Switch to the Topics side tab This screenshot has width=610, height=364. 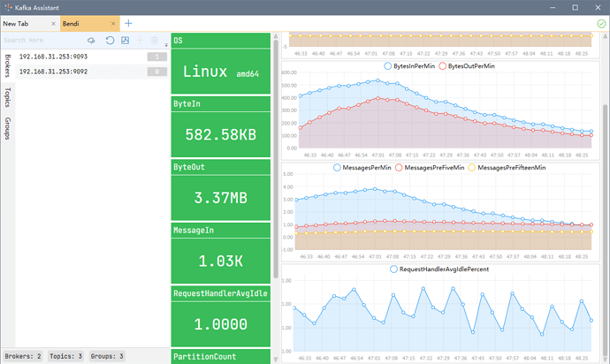click(x=7, y=96)
